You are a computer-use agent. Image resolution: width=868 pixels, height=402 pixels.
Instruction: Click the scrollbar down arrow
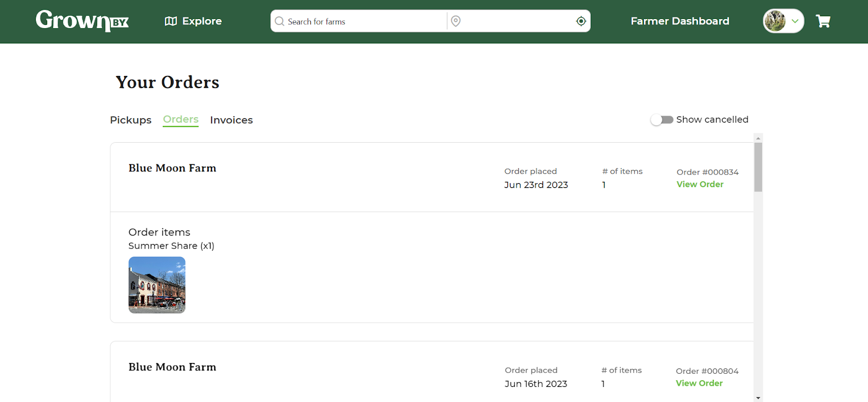point(758,398)
